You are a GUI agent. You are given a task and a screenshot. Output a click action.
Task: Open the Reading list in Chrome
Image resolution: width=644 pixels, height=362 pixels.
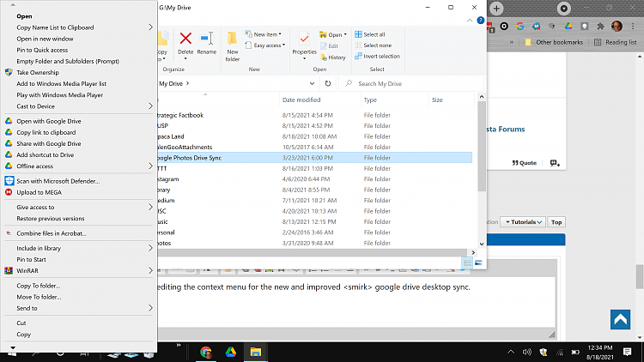point(616,42)
